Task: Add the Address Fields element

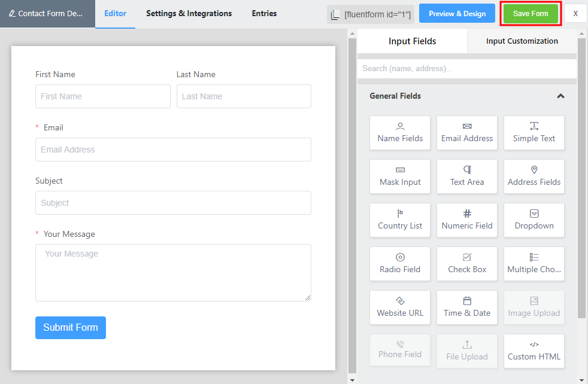Action: [x=533, y=176]
